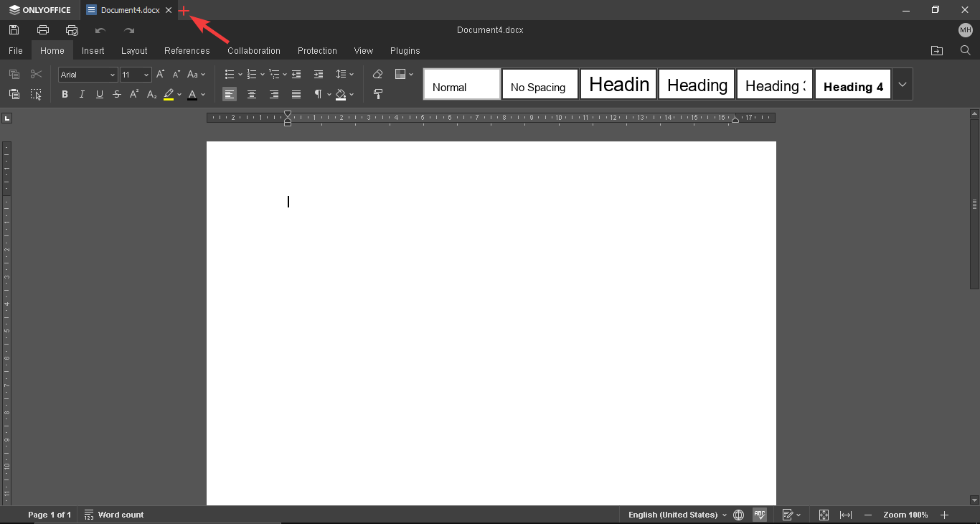980x524 pixels.
Task: Increase font size with A up icon
Action: (161, 74)
